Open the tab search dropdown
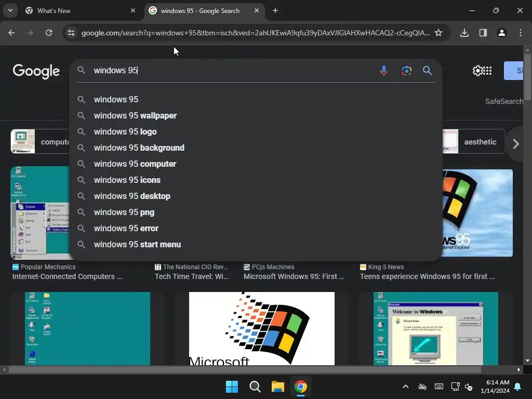The image size is (532, 399). (10, 10)
